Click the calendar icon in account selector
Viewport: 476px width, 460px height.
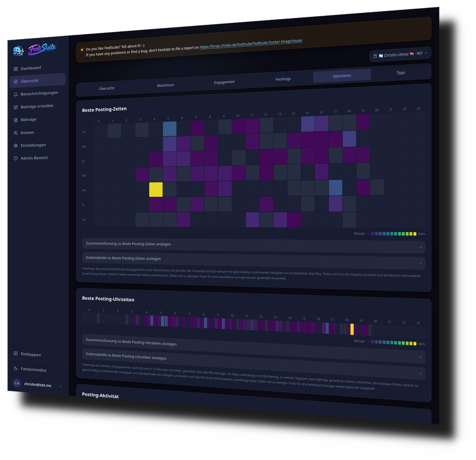375,56
